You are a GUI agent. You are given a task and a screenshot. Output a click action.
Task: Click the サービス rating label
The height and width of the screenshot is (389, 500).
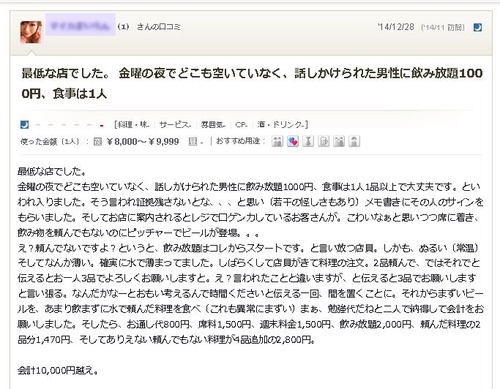coord(175,125)
